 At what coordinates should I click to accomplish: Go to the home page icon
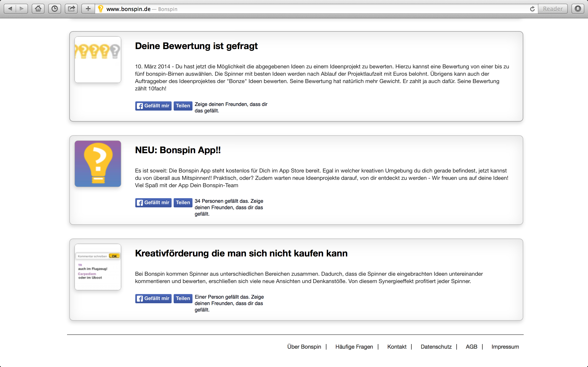click(38, 9)
